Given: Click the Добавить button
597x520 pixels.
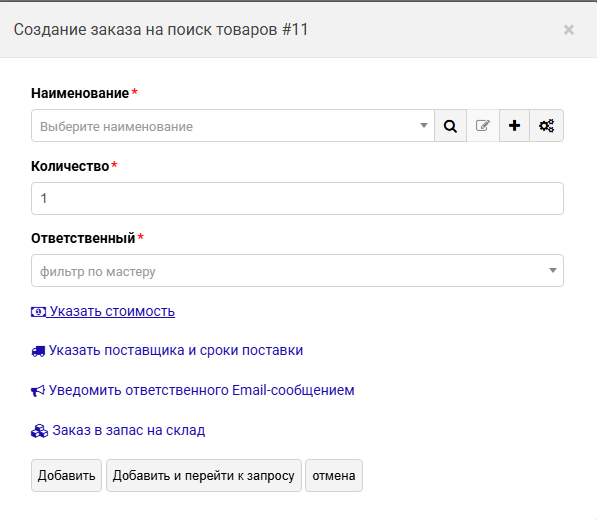Looking at the screenshot, I should [x=66, y=475].
